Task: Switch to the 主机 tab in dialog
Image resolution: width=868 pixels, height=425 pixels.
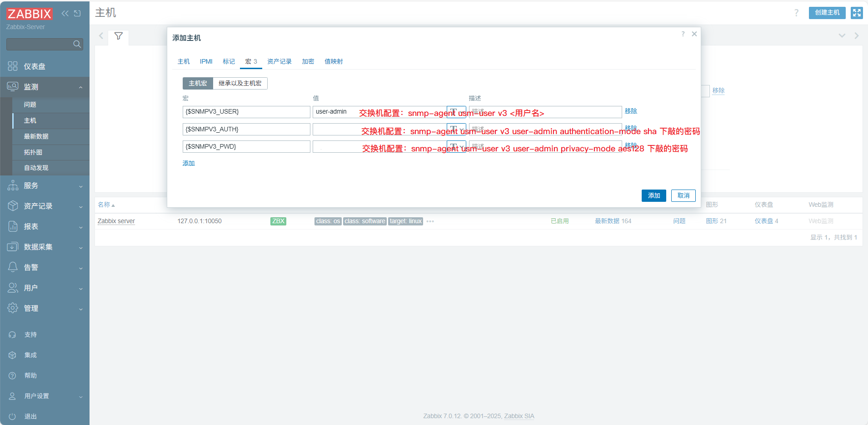Action: pos(184,61)
